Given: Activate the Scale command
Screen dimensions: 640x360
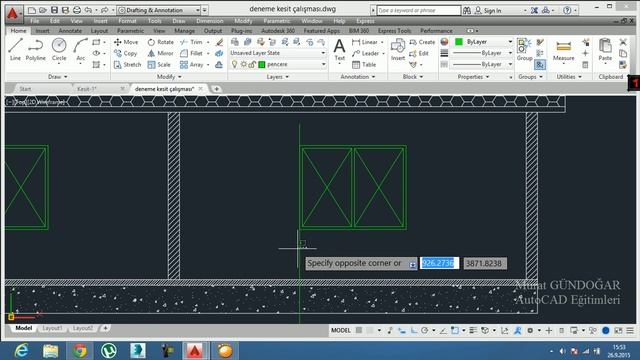Looking at the screenshot, I should pyautogui.click(x=159, y=64).
